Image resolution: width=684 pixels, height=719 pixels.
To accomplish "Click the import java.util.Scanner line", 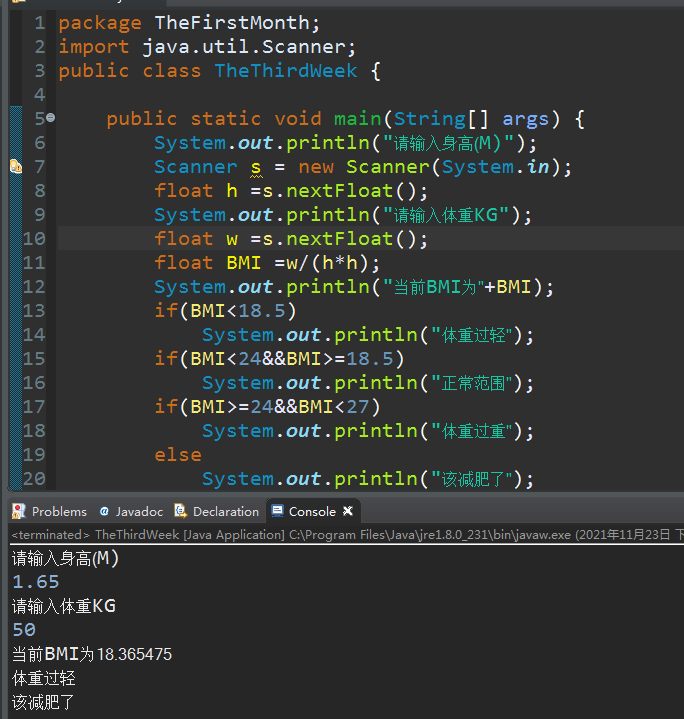I will [x=207, y=47].
